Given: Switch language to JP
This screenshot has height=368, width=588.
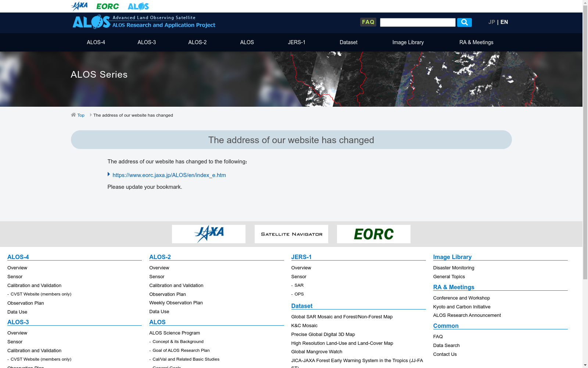Looking at the screenshot, I should (492, 22).
